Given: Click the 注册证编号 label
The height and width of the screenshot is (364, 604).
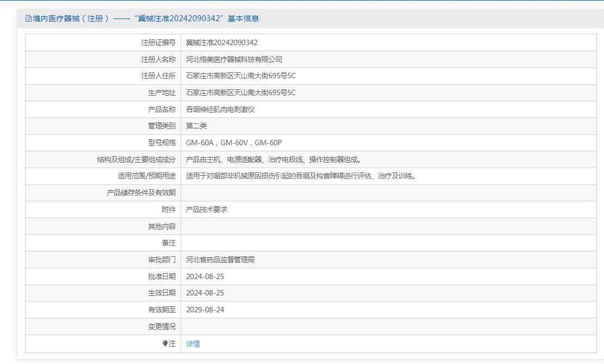Looking at the screenshot, I should click(158, 43).
